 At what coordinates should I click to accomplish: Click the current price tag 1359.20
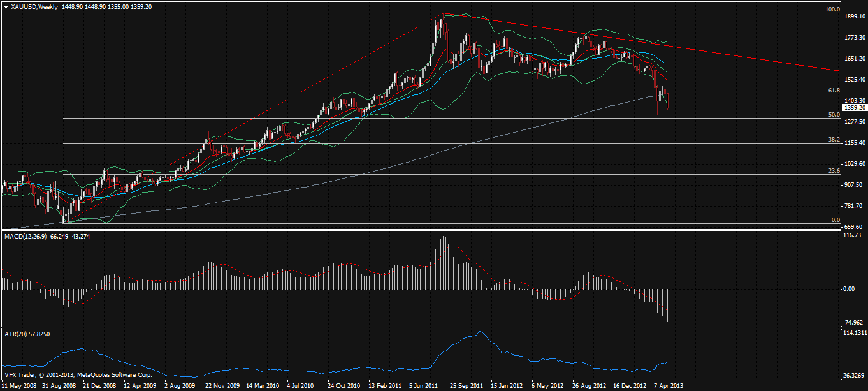(x=854, y=108)
